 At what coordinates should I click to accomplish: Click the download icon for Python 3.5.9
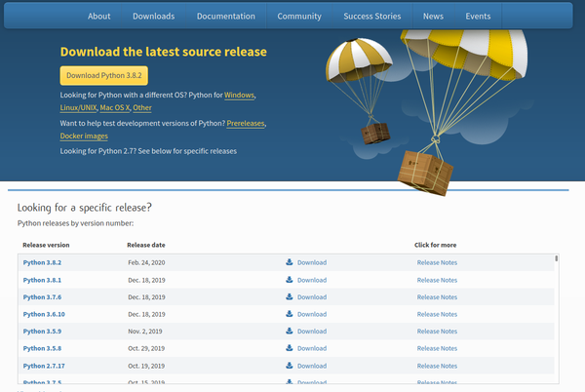pyautogui.click(x=290, y=331)
